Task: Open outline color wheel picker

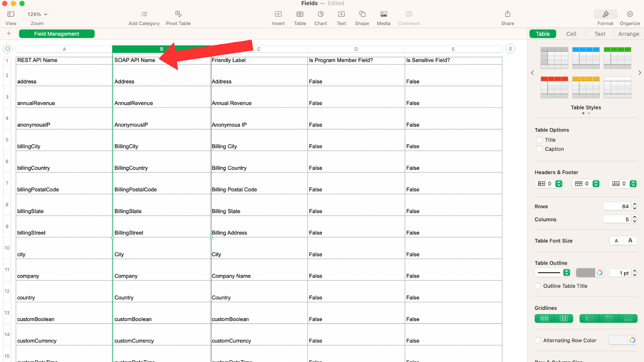Action: point(599,273)
